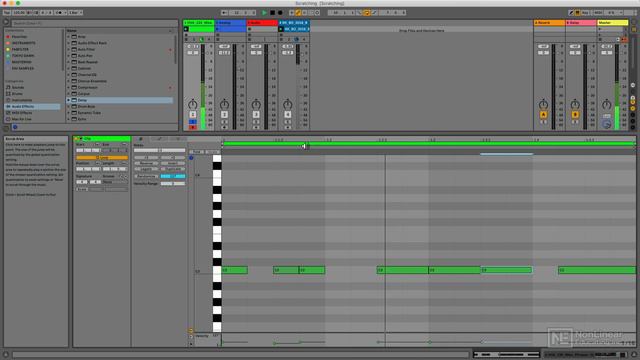
Task: Toggle Return A track activator
Action: 543,115
